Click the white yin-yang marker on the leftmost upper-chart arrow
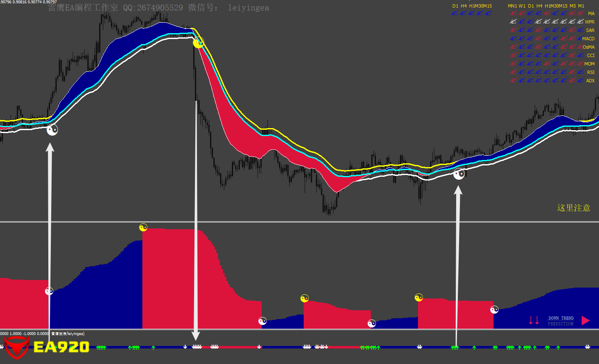Viewport: 599px width, 364px height. tap(52, 130)
